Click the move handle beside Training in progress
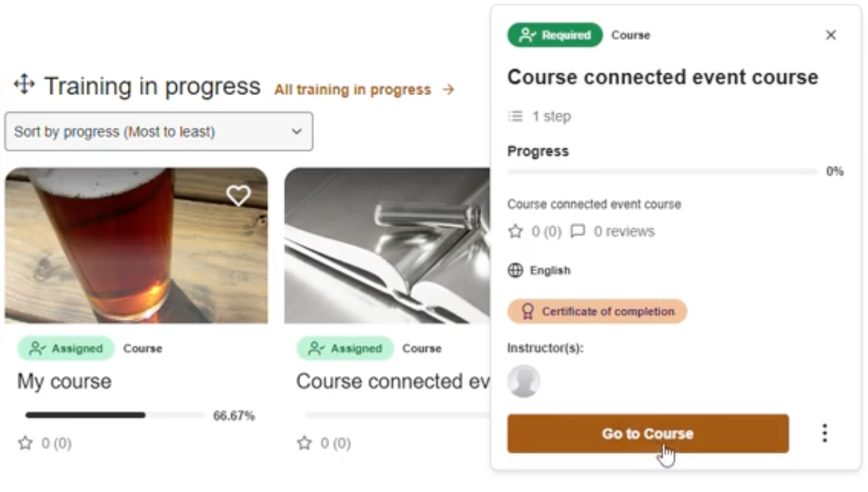 [24, 85]
